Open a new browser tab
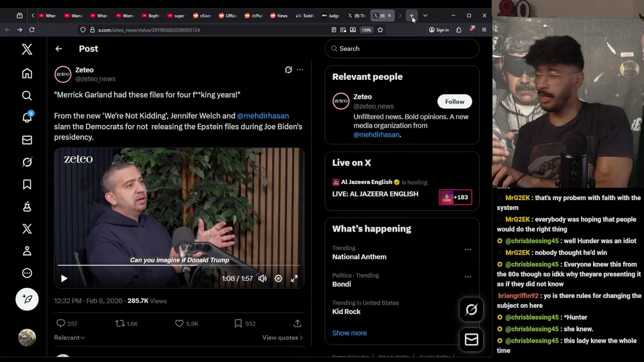The width and height of the screenshot is (644, 362). pos(412,16)
